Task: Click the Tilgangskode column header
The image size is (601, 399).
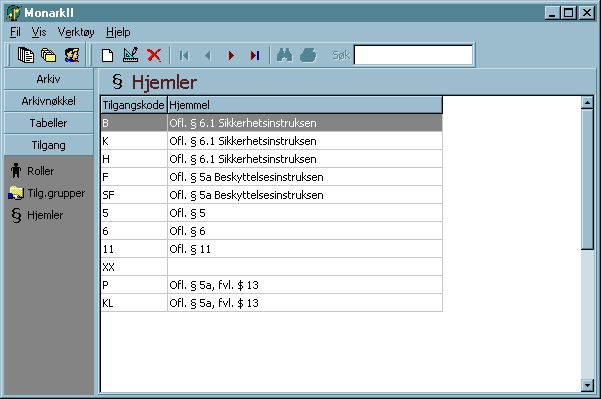Action: pos(134,105)
